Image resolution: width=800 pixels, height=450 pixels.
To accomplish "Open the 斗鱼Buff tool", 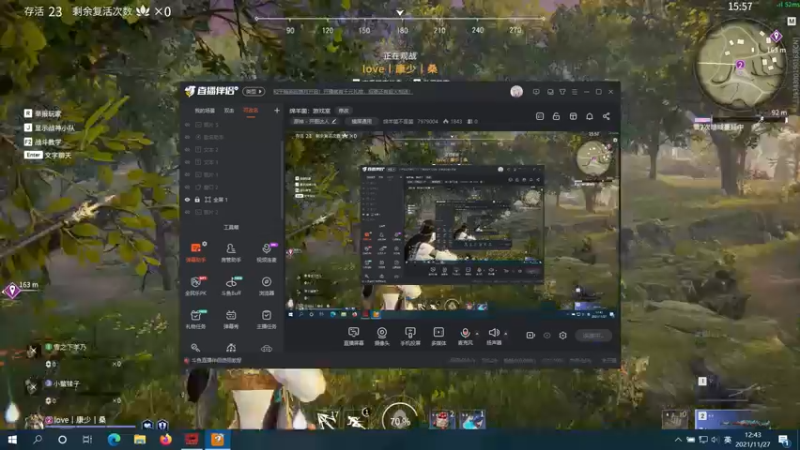I will [x=231, y=286].
